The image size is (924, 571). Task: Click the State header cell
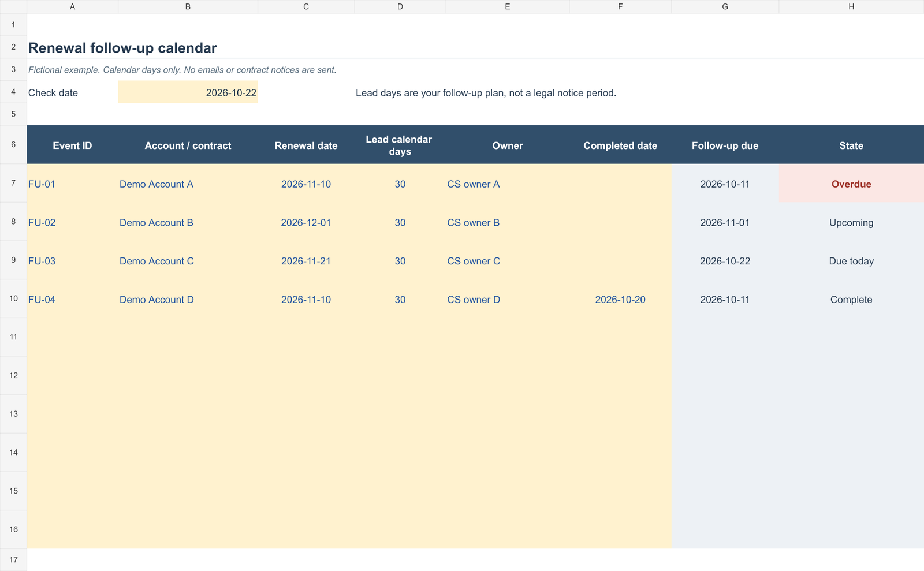[x=851, y=145]
